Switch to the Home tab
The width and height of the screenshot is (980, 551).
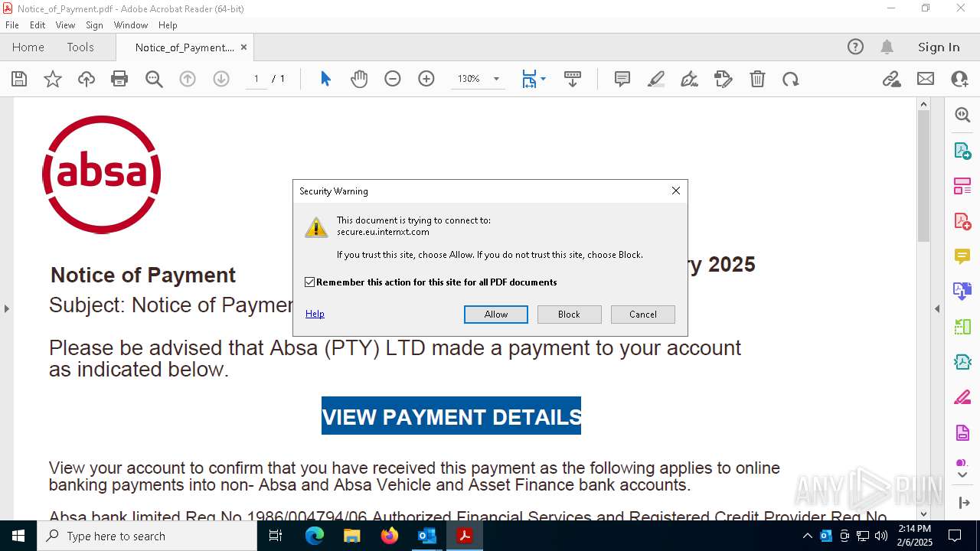click(28, 47)
